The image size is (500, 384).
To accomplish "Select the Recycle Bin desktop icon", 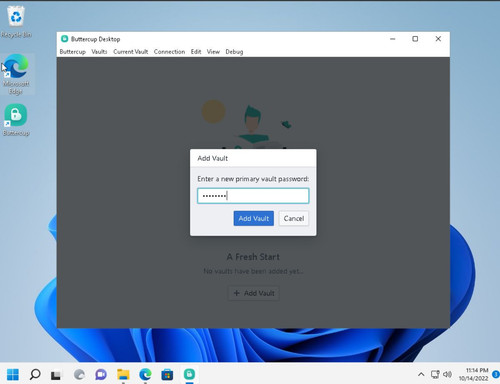I will tap(16, 22).
